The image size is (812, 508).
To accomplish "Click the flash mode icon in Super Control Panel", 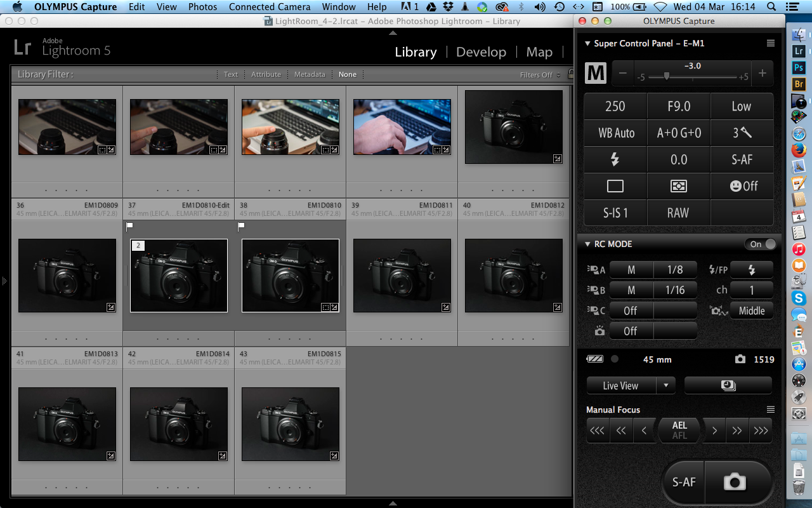I will coord(615,159).
